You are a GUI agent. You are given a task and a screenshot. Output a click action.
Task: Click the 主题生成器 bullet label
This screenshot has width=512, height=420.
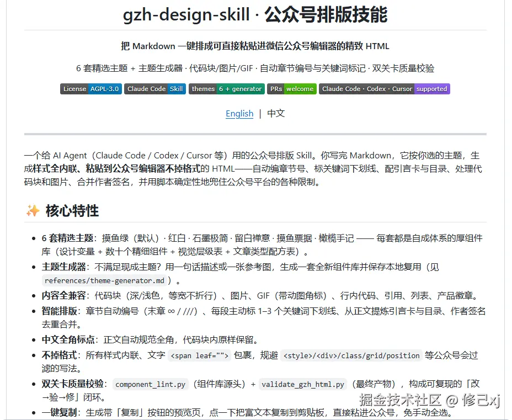point(63,267)
